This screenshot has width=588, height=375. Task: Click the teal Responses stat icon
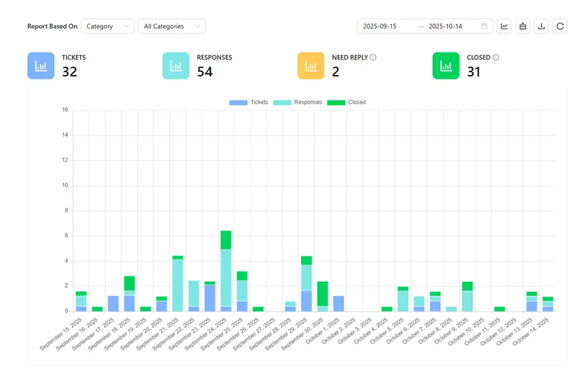(176, 66)
